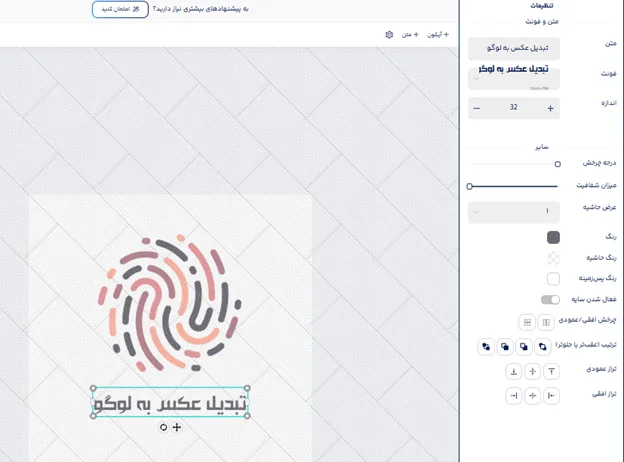
Task: Open the canvas settings gear icon
Action: [x=389, y=35]
